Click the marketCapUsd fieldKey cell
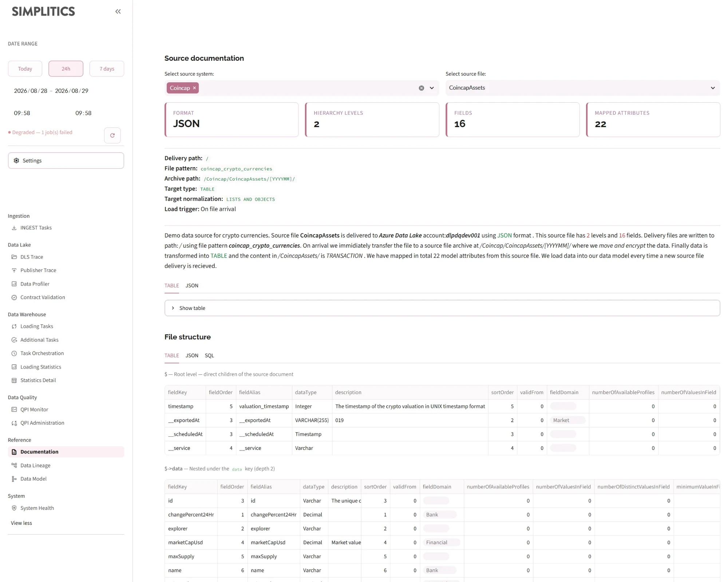Viewport: 728px width, 582px height. (191, 543)
